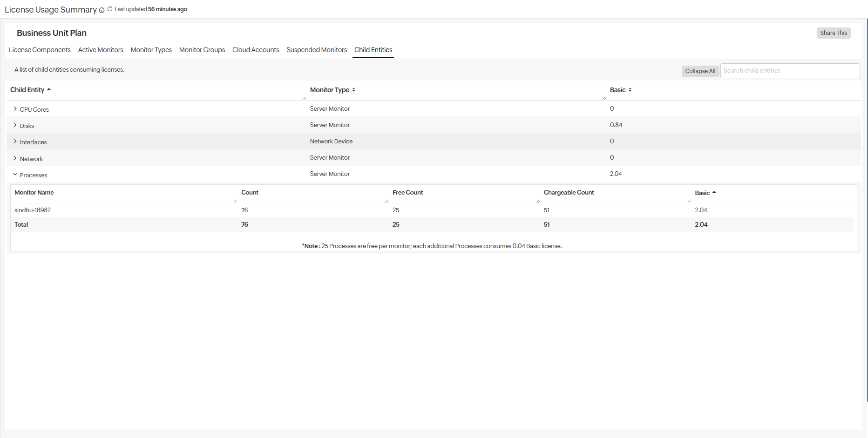Expand the CPU Cores row
868x438 pixels.
tap(15, 109)
